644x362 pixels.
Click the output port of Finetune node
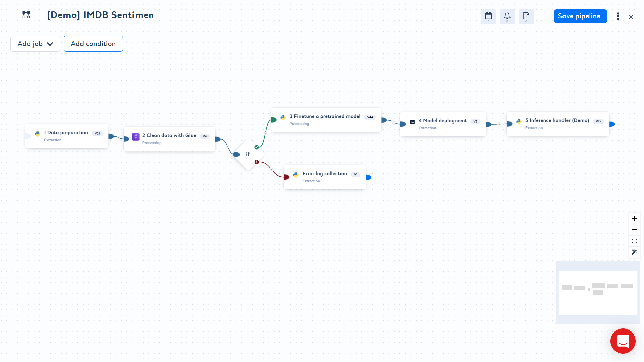[x=384, y=120]
